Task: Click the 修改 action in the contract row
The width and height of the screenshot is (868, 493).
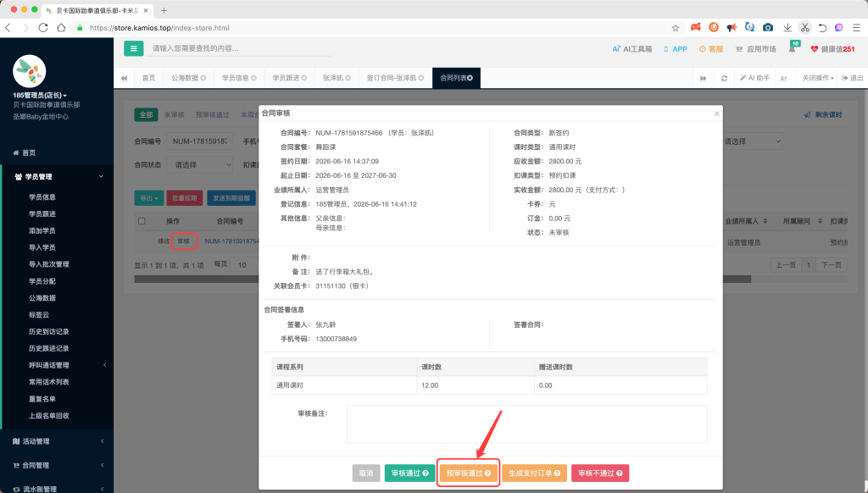Action: (164, 241)
